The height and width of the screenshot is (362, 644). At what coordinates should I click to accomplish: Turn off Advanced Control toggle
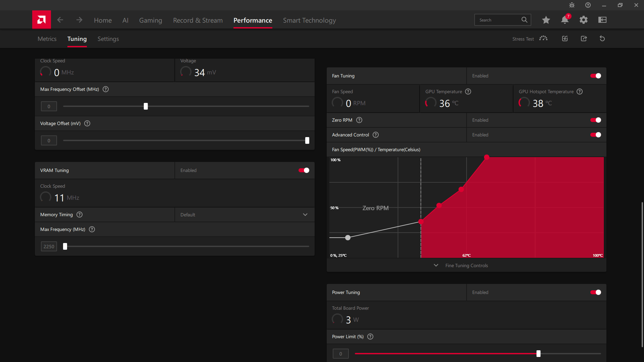(x=596, y=135)
